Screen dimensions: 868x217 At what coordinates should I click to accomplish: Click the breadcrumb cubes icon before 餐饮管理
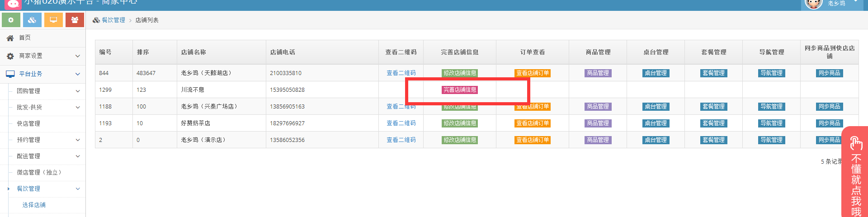pyautogui.click(x=96, y=20)
